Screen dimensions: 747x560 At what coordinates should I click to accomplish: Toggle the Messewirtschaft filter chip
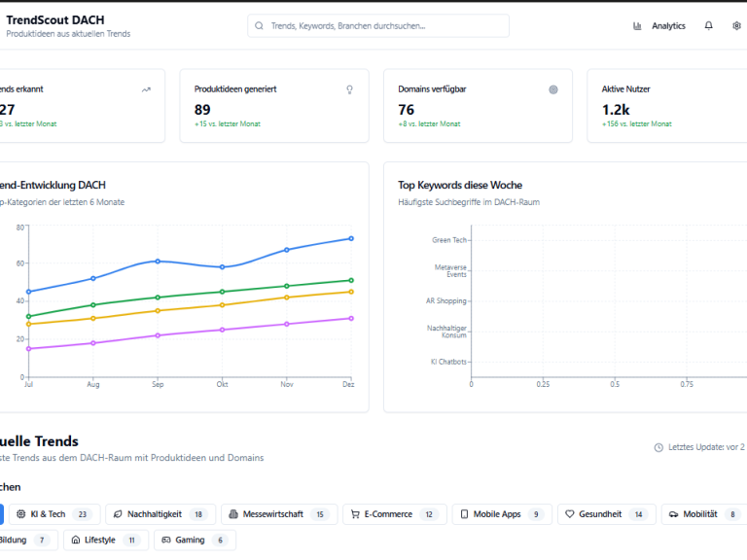(278, 514)
